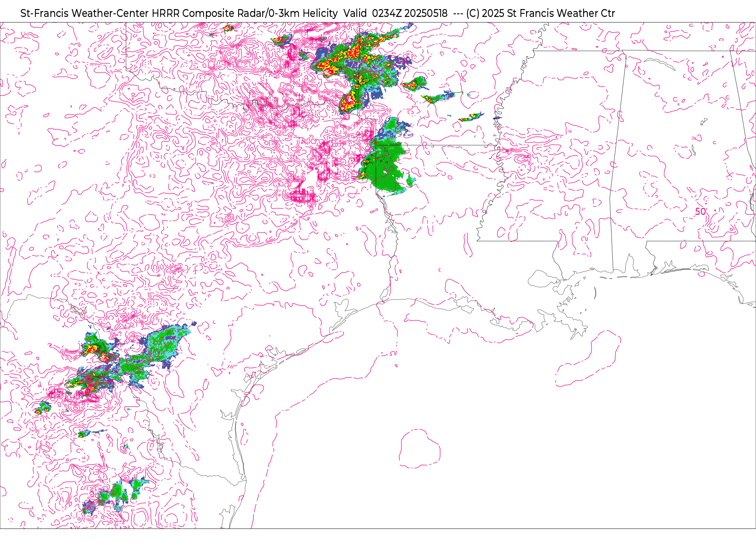Click the map title text 'St-Francis Weather-Center HRRR Composite Radar/0-3km Helicity'

click(179, 13)
